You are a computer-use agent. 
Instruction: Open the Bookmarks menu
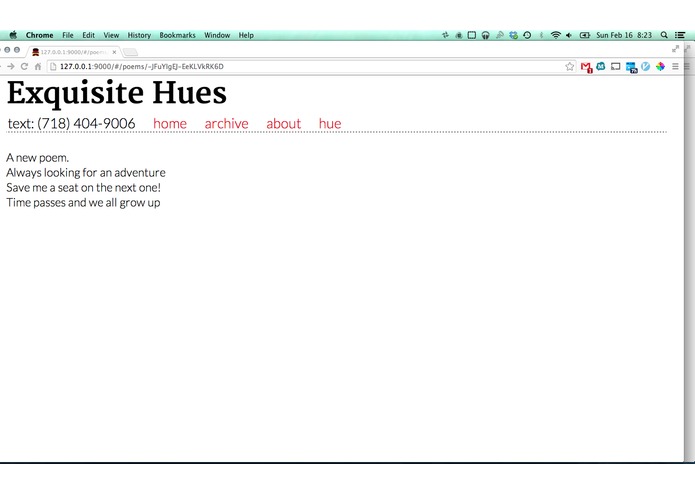(x=177, y=35)
